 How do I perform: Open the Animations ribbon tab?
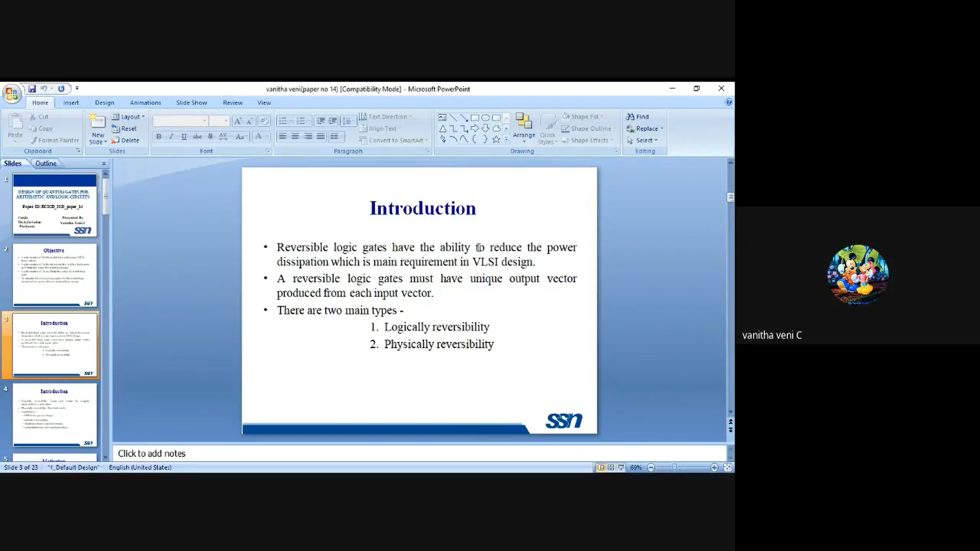click(145, 103)
